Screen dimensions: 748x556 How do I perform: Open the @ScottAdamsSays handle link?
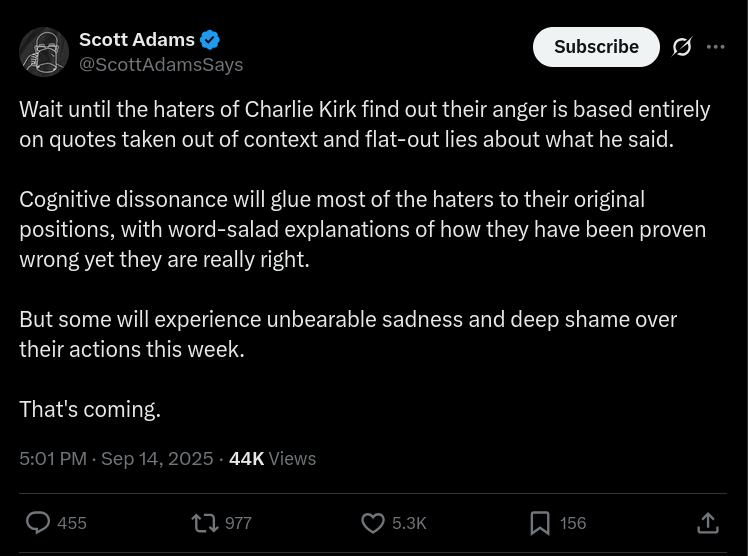click(161, 64)
